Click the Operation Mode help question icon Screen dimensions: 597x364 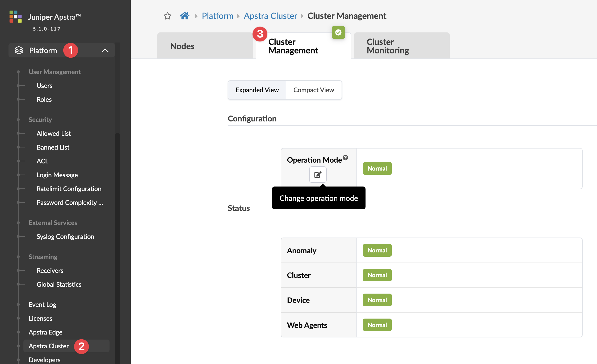(345, 158)
